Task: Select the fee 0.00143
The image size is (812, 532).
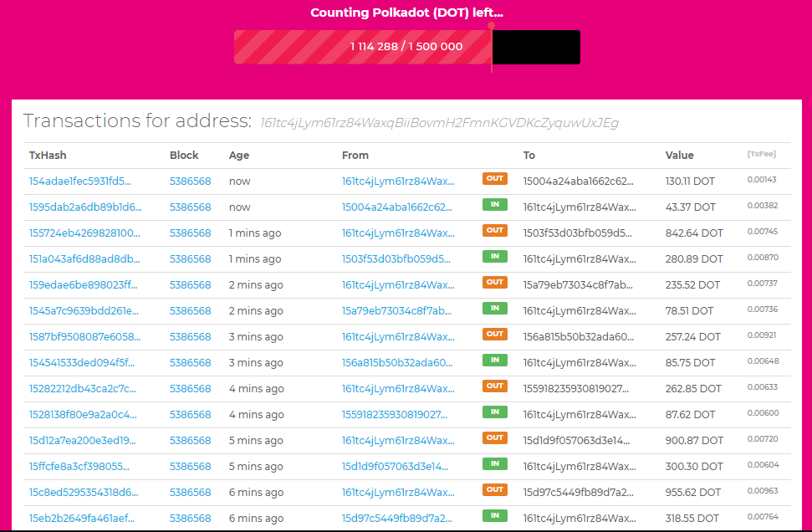Action: 762,180
